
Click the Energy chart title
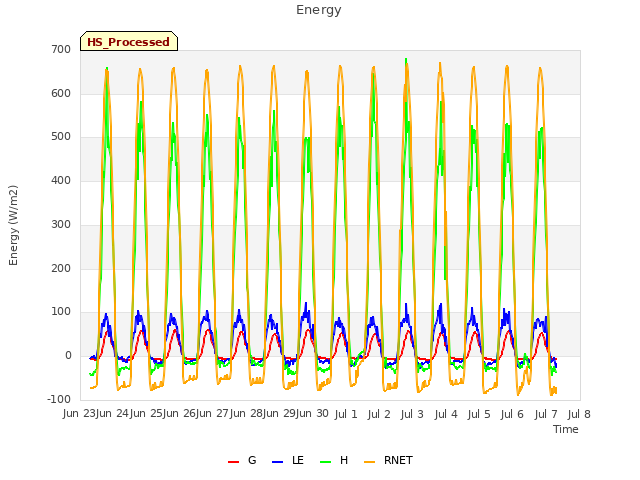[x=319, y=10]
